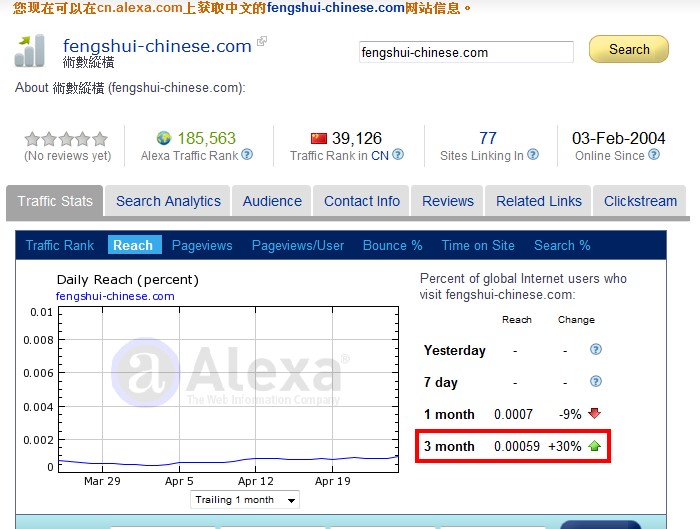This screenshot has width=700, height=529.
Task: Click help icon in the Yesterday row
Action: [596, 350]
